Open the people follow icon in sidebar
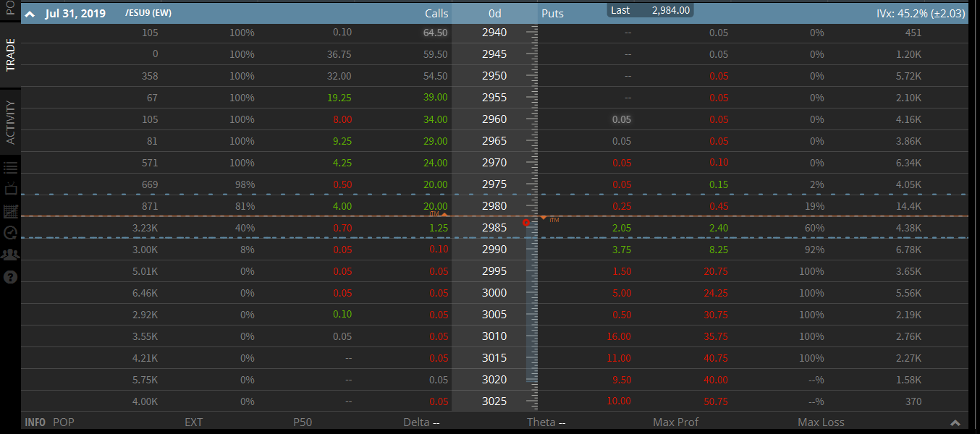This screenshot has width=980, height=434. tap(10, 255)
